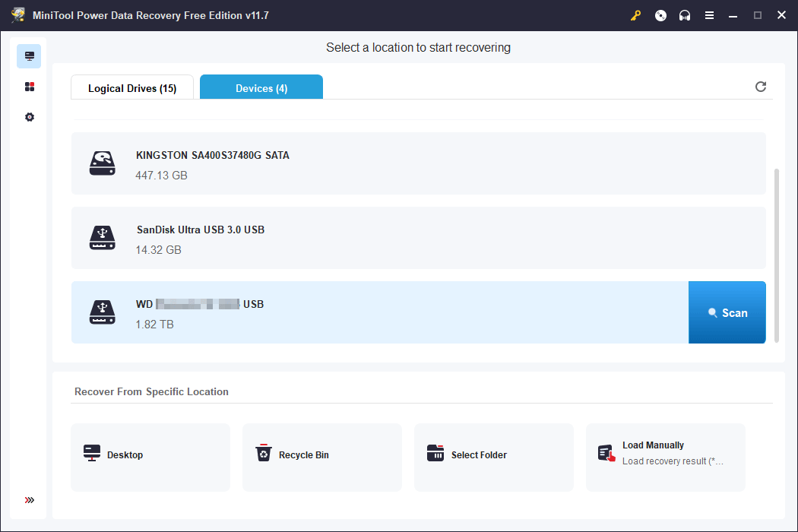Screen dimensions: 798x532
Task: Click the devices list vertical scrollbar
Action: [x=777, y=255]
